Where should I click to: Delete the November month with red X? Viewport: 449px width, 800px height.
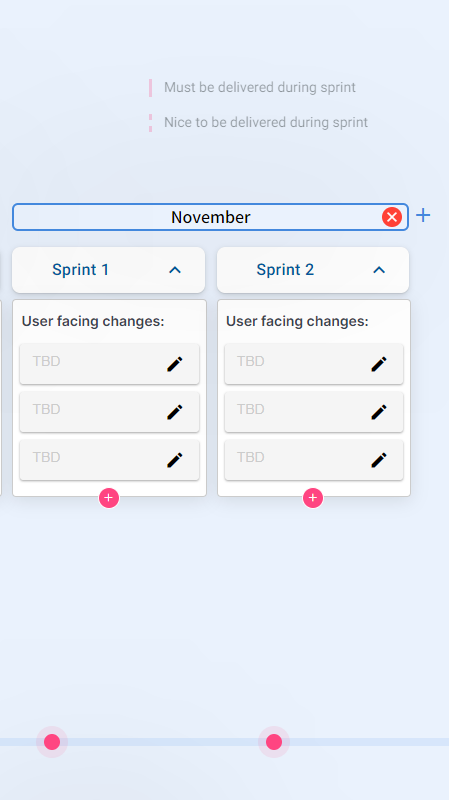pos(392,217)
